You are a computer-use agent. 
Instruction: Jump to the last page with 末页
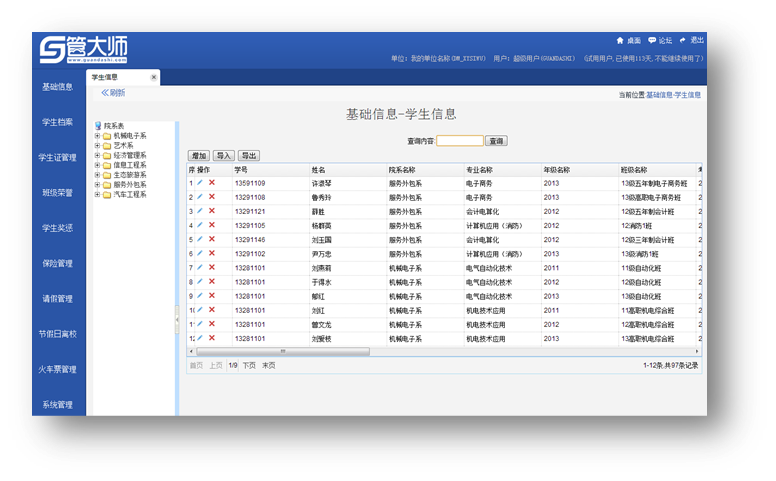[269, 366]
